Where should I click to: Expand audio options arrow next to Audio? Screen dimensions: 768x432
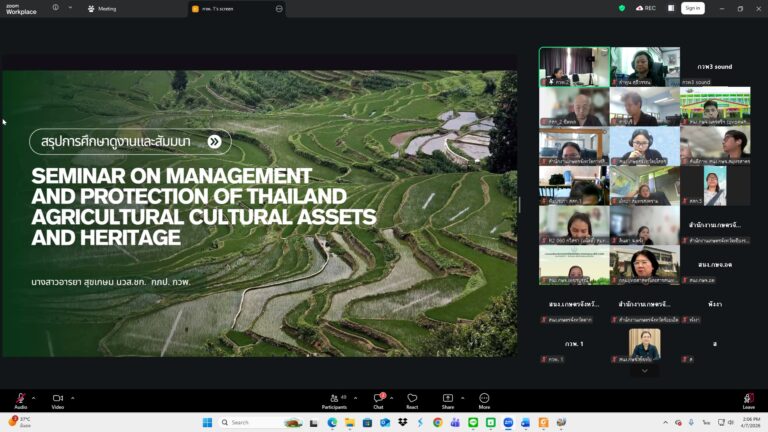tap(34, 397)
